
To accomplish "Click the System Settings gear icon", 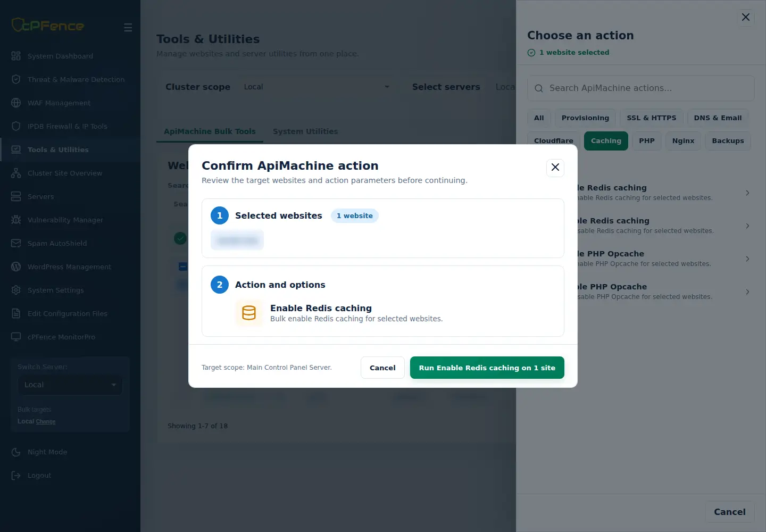I will click(x=16, y=290).
